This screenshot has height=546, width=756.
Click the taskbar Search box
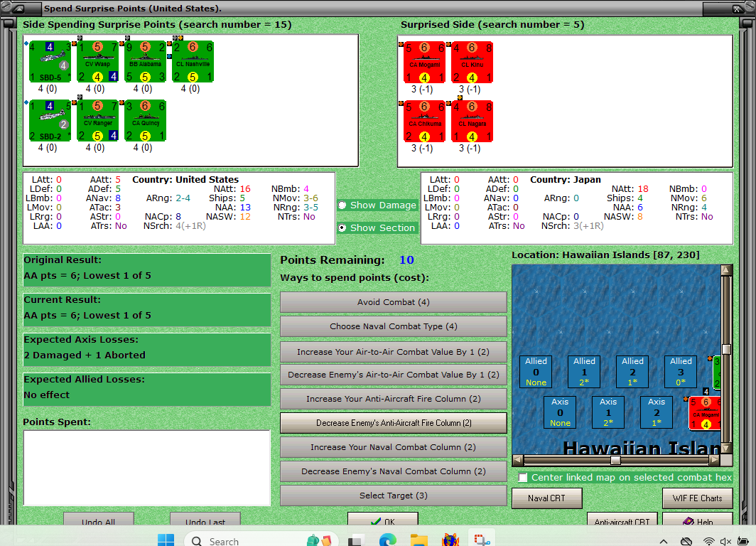[x=261, y=541]
